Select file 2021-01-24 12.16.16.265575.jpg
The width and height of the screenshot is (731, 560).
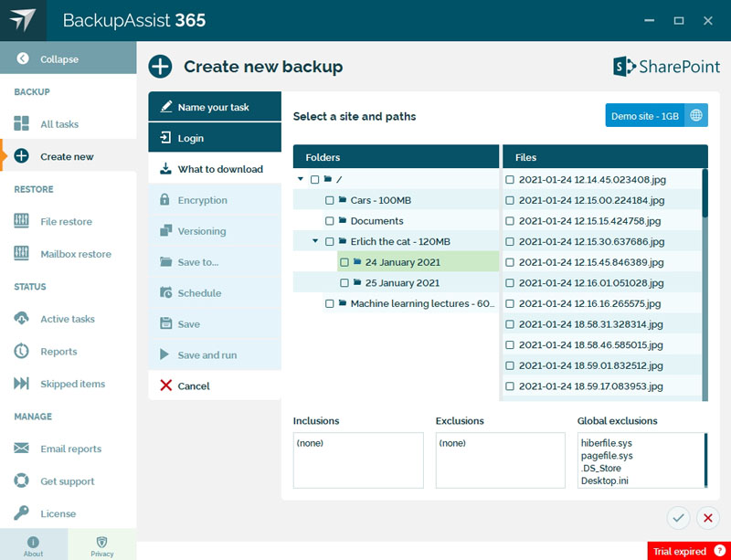pyautogui.click(x=589, y=303)
